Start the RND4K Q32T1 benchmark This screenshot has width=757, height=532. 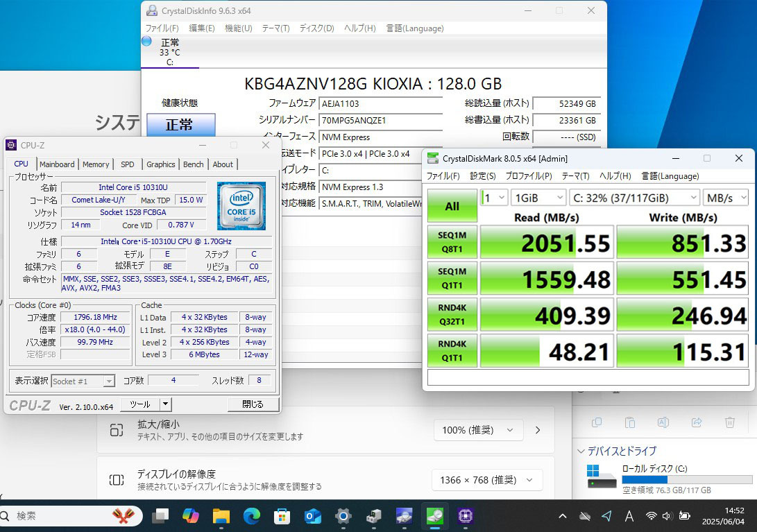452,314
